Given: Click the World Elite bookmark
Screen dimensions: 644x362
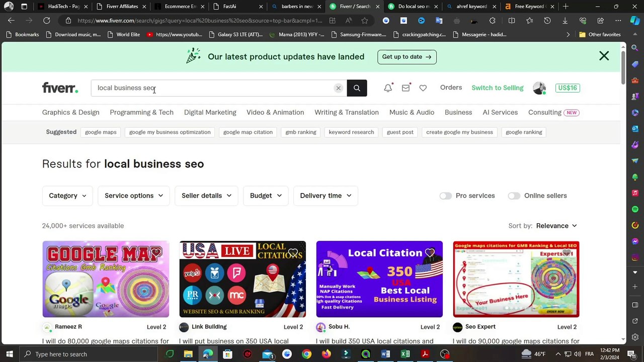Looking at the screenshot, I should click(x=124, y=35).
